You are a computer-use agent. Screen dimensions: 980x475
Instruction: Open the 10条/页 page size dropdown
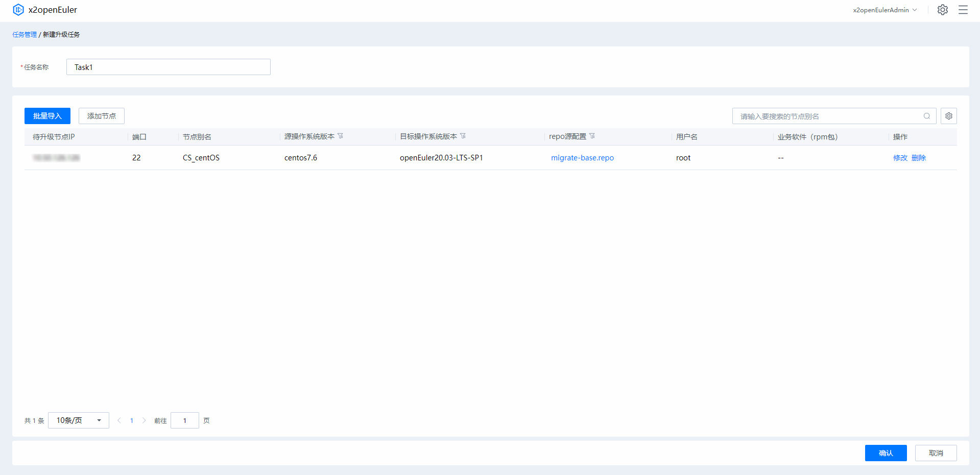coord(79,420)
